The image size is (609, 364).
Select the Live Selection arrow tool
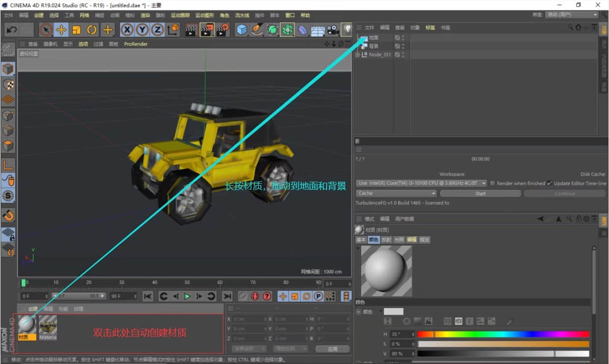46,30
